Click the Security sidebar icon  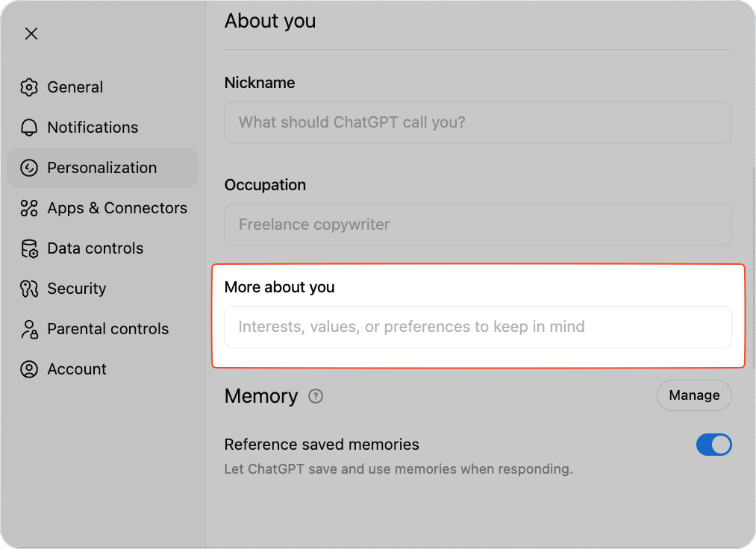click(x=29, y=289)
